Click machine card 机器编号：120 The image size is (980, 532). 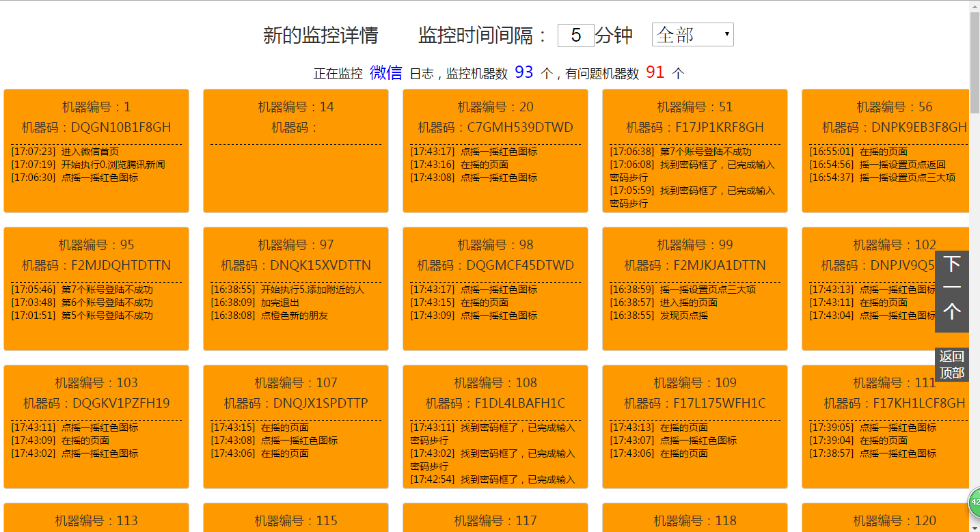pos(886,518)
